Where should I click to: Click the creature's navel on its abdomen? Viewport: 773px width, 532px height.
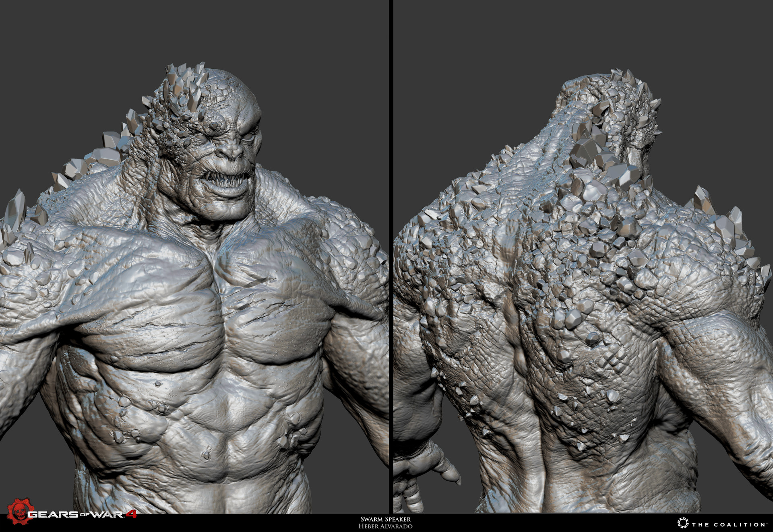[206, 455]
